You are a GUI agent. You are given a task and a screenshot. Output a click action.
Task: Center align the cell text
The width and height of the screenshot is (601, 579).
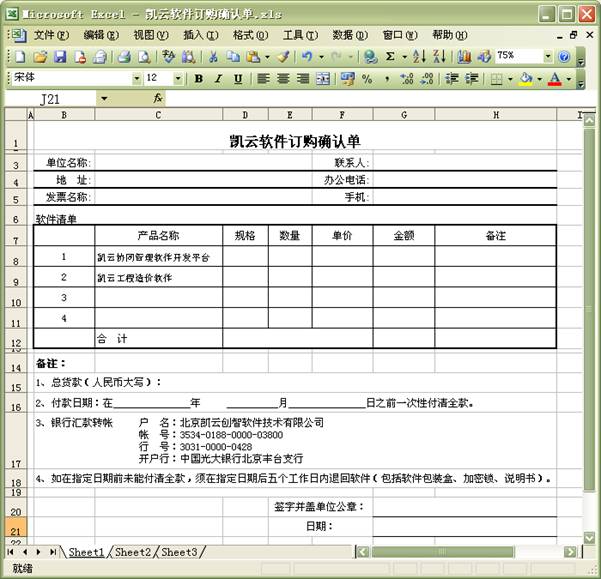283,79
